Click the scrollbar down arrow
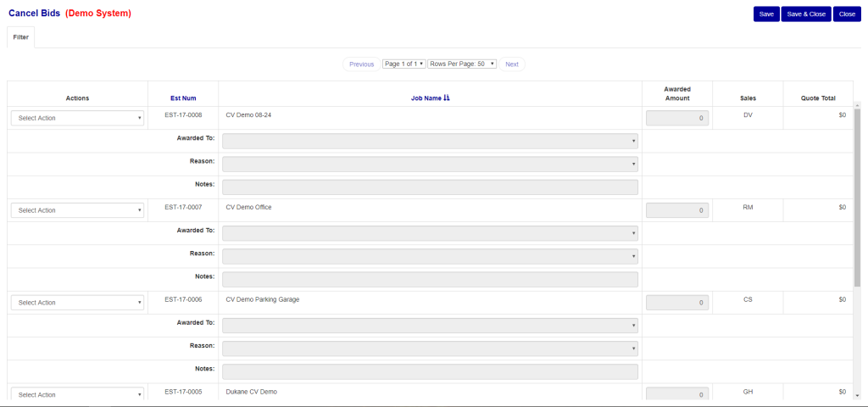The height and width of the screenshot is (407, 868). point(858,396)
